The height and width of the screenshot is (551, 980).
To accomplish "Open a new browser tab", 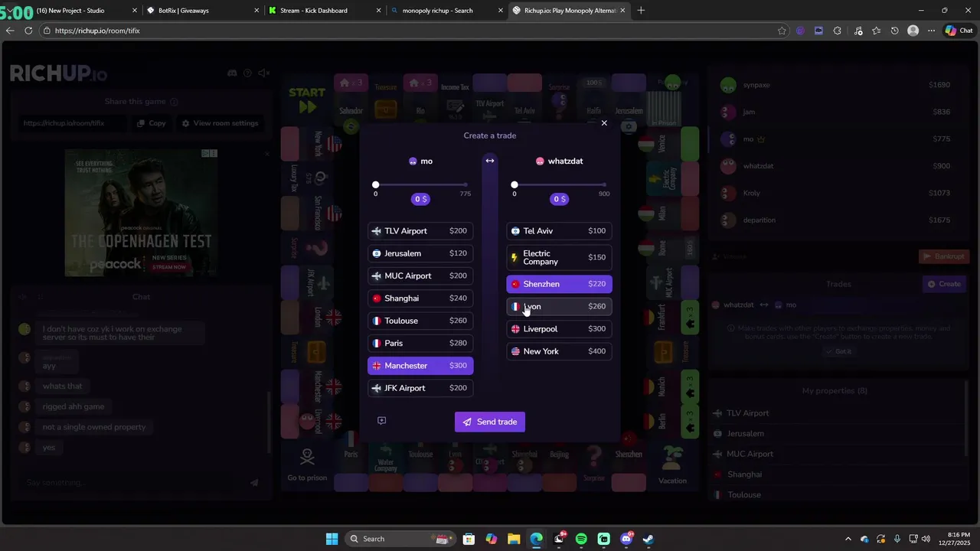I will (x=641, y=11).
